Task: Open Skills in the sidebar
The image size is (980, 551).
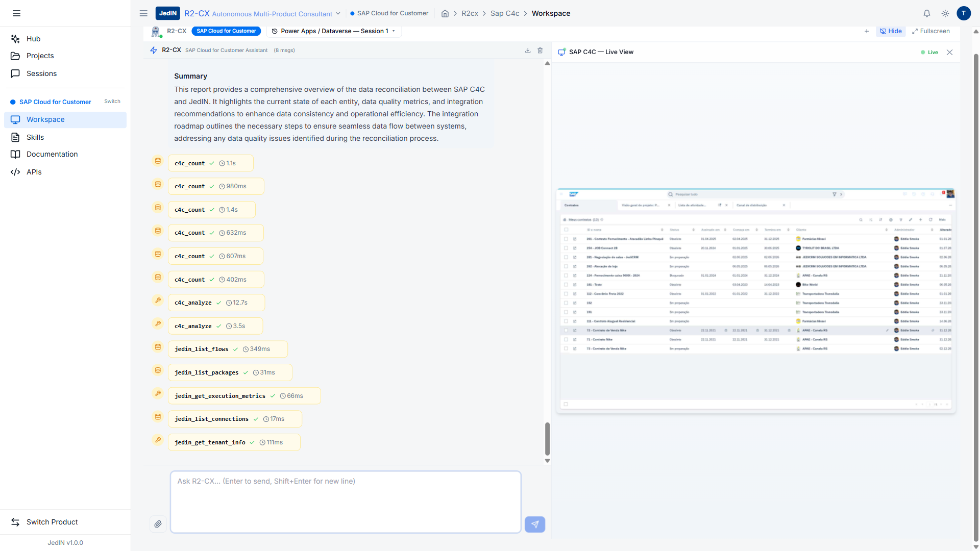Action: click(x=35, y=137)
